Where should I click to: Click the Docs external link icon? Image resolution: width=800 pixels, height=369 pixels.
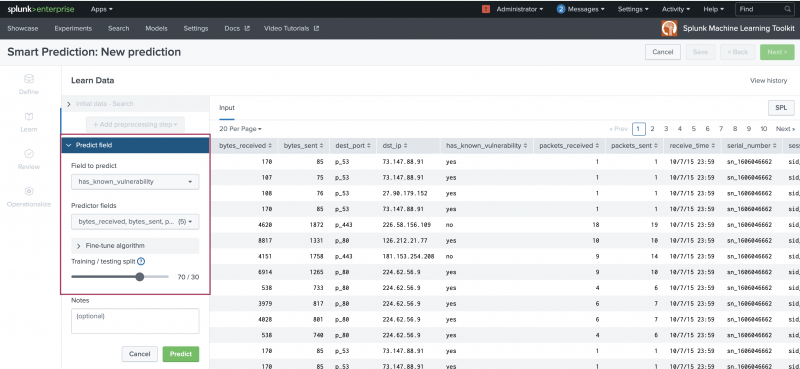coord(247,29)
